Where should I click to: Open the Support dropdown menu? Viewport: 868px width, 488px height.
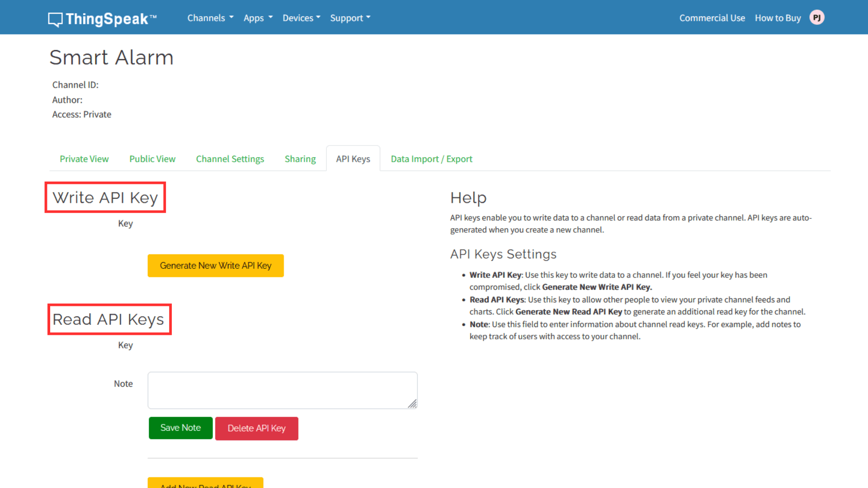(x=350, y=18)
